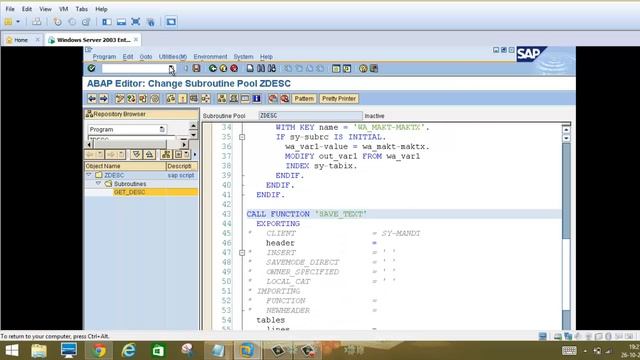
Task: Click the Fullscreen on/off icon
Action: (x=245, y=99)
